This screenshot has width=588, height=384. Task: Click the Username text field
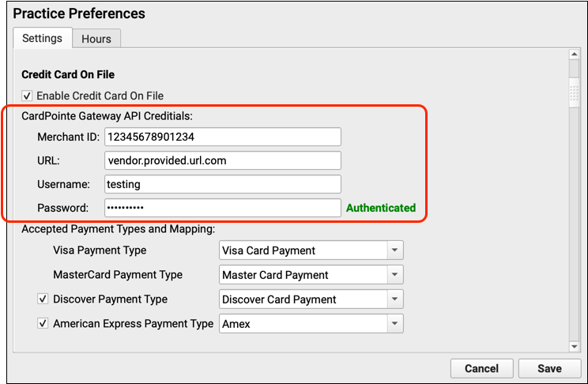tap(222, 184)
